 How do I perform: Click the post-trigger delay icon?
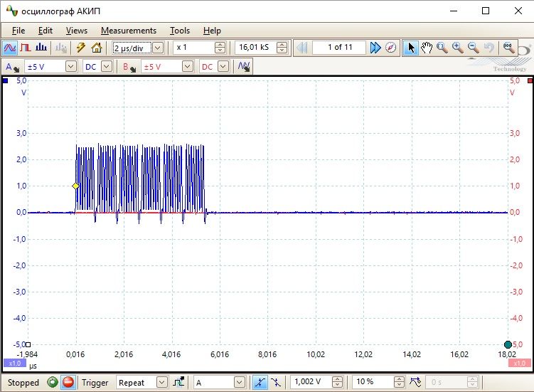tap(415, 382)
